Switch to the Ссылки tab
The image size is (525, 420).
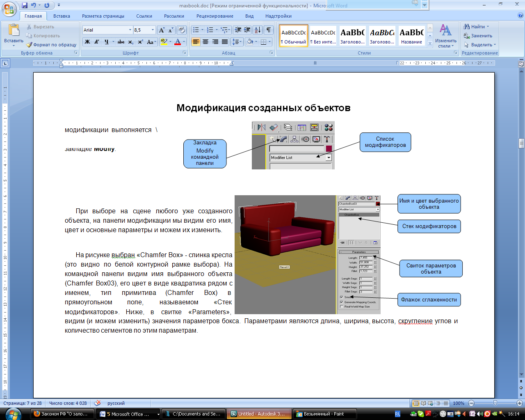(144, 16)
